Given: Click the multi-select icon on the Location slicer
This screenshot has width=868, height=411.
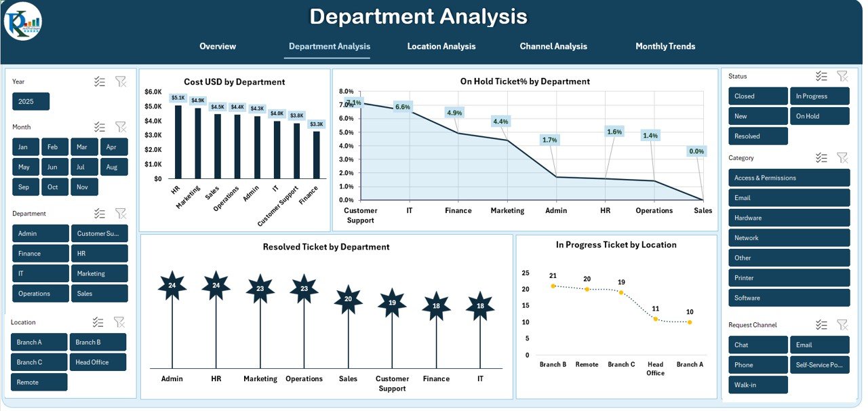Looking at the screenshot, I should pos(98,321).
